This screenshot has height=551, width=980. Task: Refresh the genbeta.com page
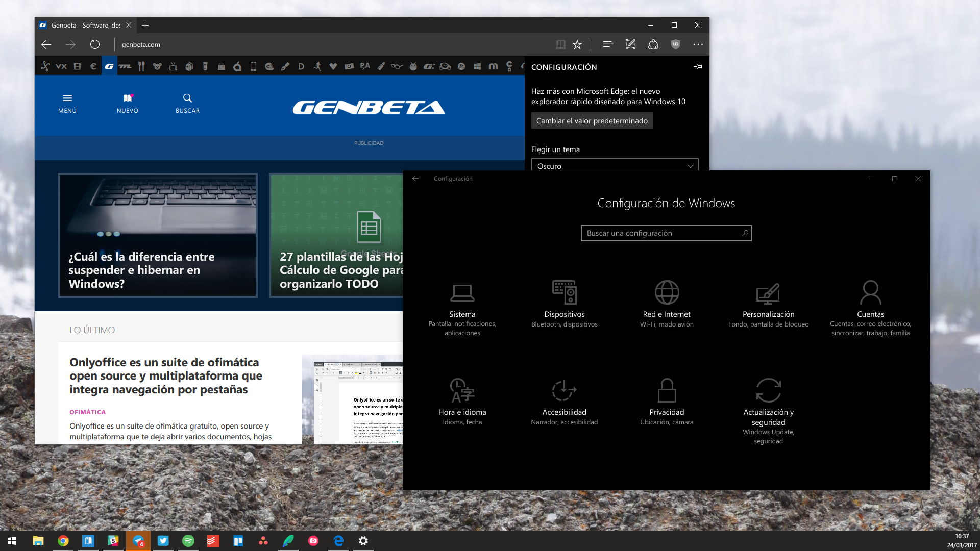(x=95, y=44)
